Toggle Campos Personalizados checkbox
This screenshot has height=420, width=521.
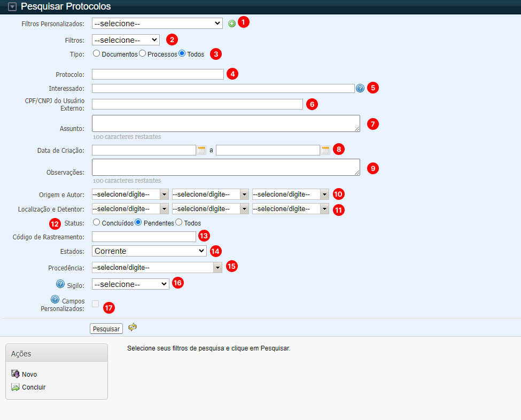point(95,304)
